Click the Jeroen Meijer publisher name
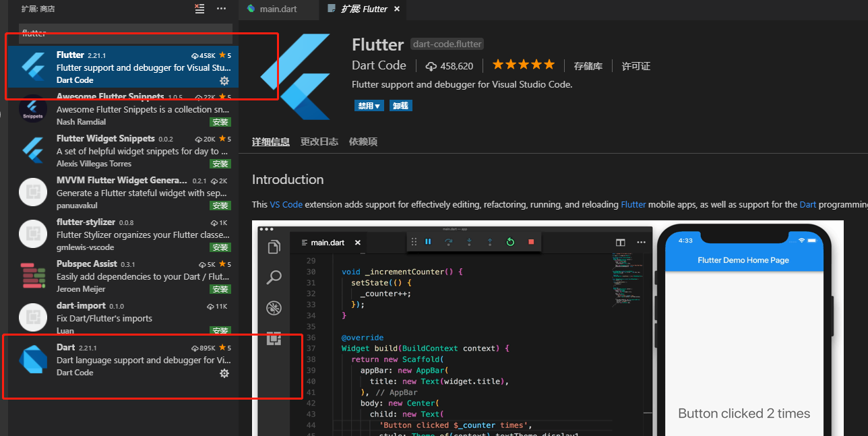The width and height of the screenshot is (868, 436). [x=81, y=289]
